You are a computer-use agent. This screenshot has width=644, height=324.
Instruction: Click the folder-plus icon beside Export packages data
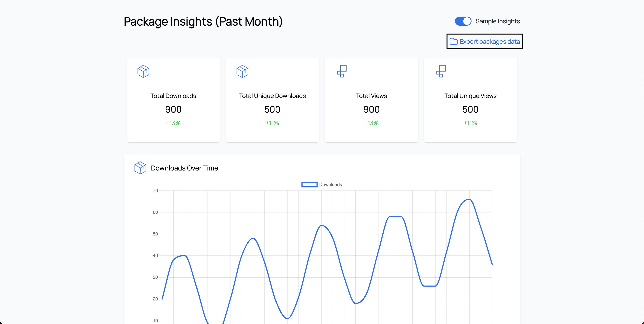(454, 42)
